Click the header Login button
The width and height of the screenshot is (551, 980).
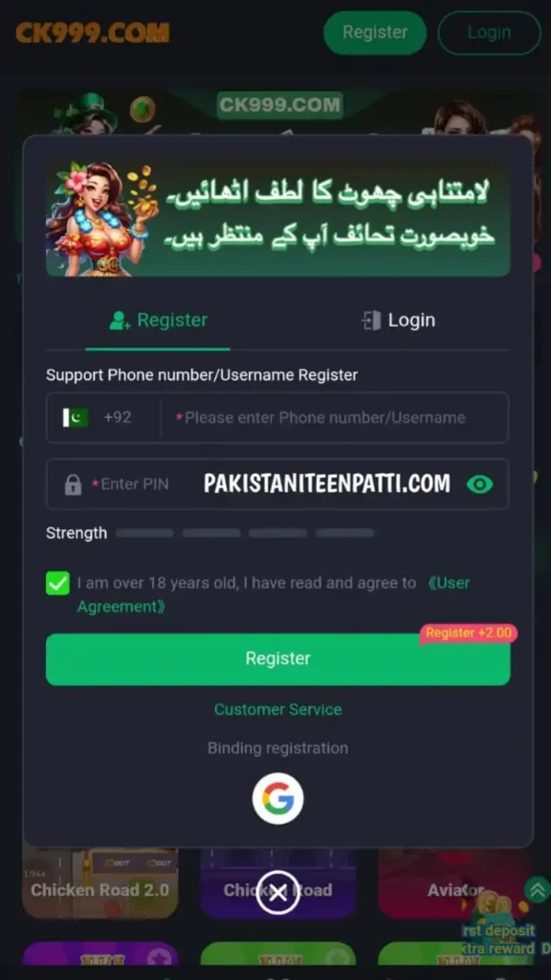click(x=489, y=33)
